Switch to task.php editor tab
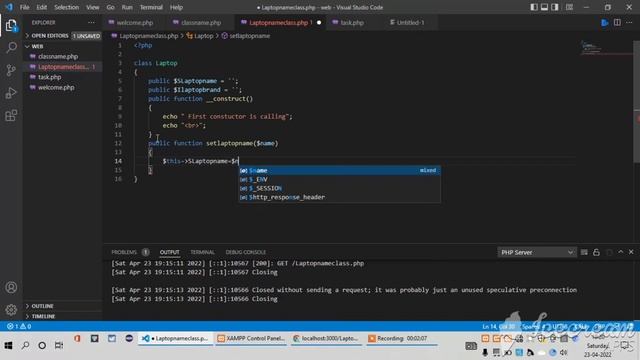The width and height of the screenshot is (640, 360). coord(352,22)
